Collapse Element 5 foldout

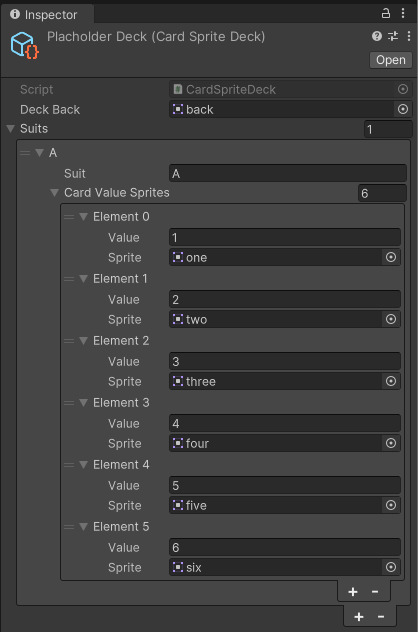(83, 527)
